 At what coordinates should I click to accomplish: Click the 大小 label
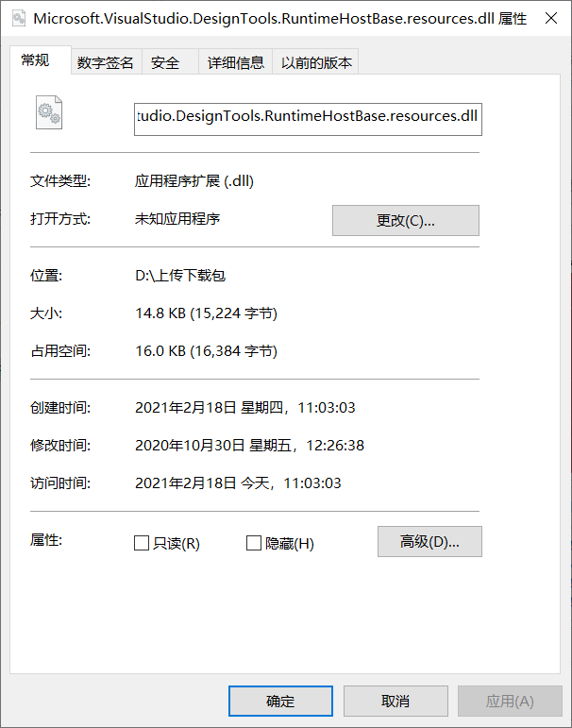[x=46, y=313]
